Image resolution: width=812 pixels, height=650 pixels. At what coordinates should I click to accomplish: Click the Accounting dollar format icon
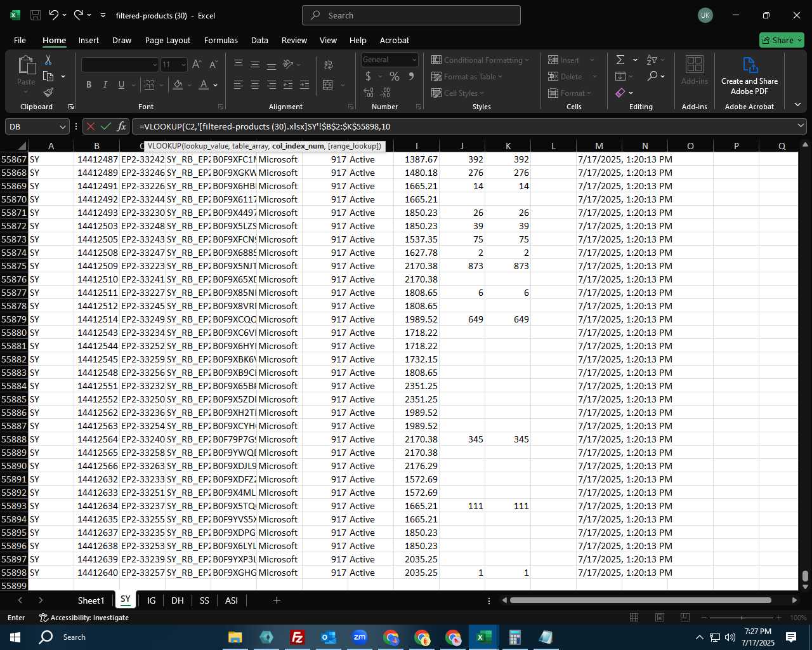point(368,76)
